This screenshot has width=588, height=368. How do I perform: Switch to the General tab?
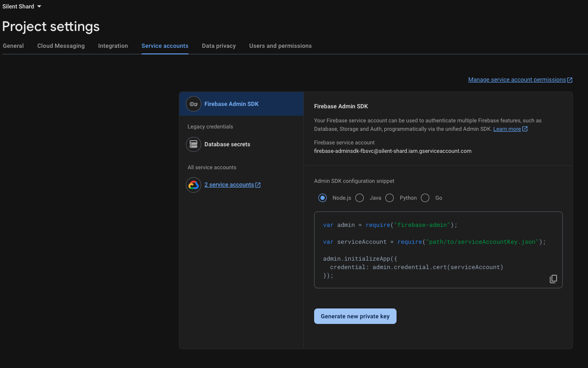click(x=13, y=45)
